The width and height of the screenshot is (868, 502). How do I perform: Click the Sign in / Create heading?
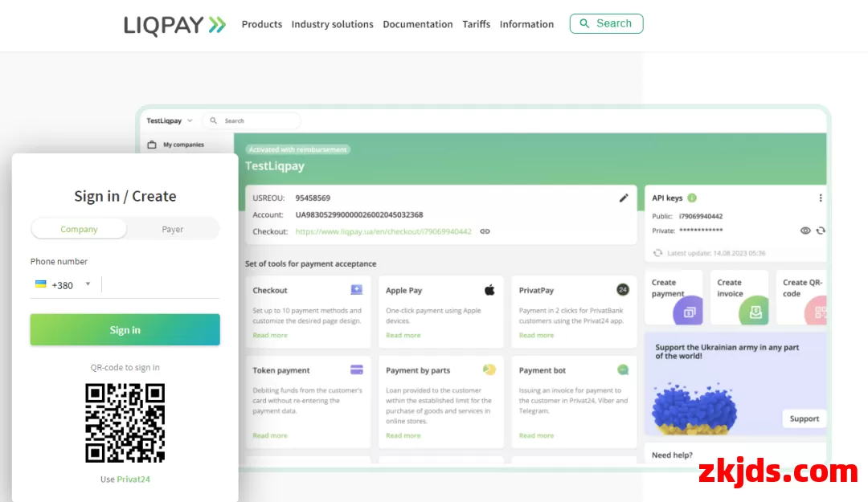tap(125, 196)
